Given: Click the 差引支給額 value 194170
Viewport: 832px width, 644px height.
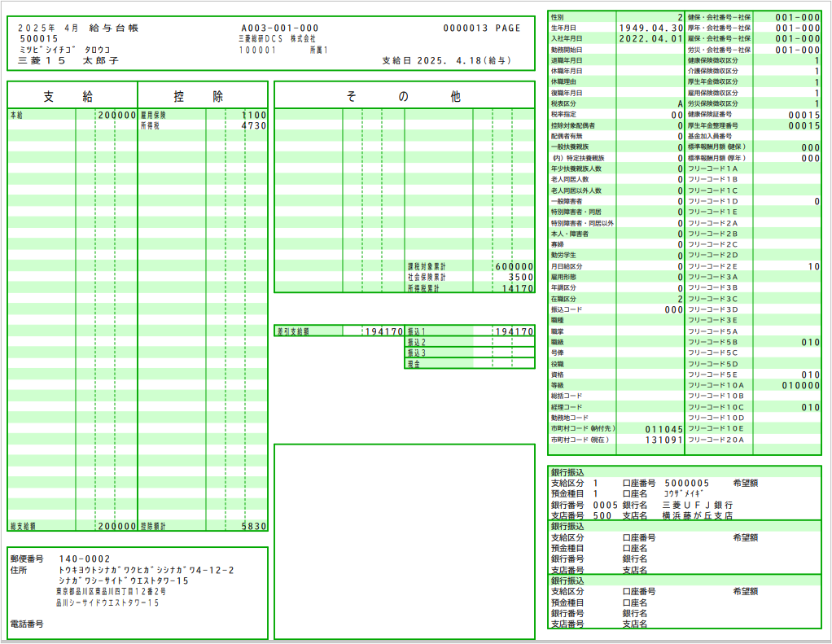Looking at the screenshot, I should 384,331.
